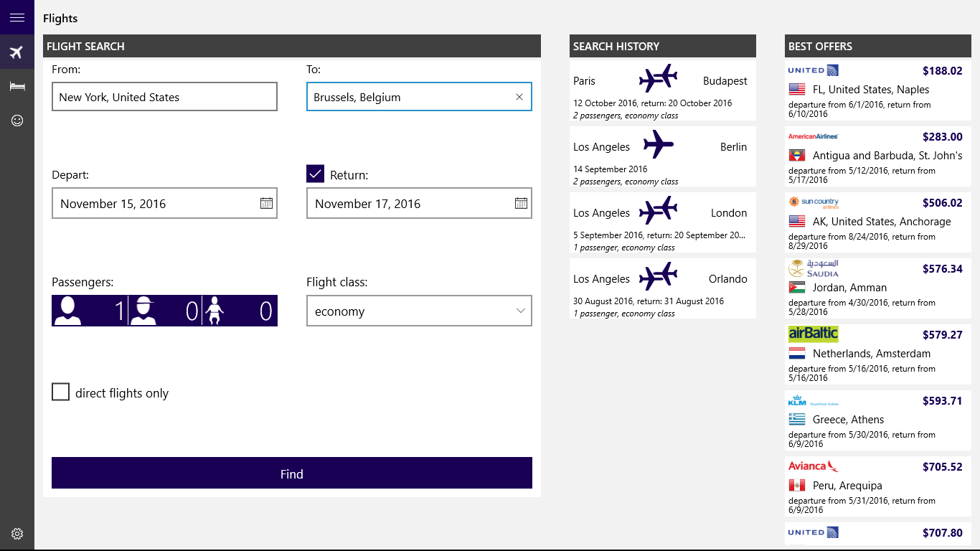Image resolution: width=980 pixels, height=551 pixels.
Task: Uncheck the Return checkbox
Action: click(x=316, y=174)
